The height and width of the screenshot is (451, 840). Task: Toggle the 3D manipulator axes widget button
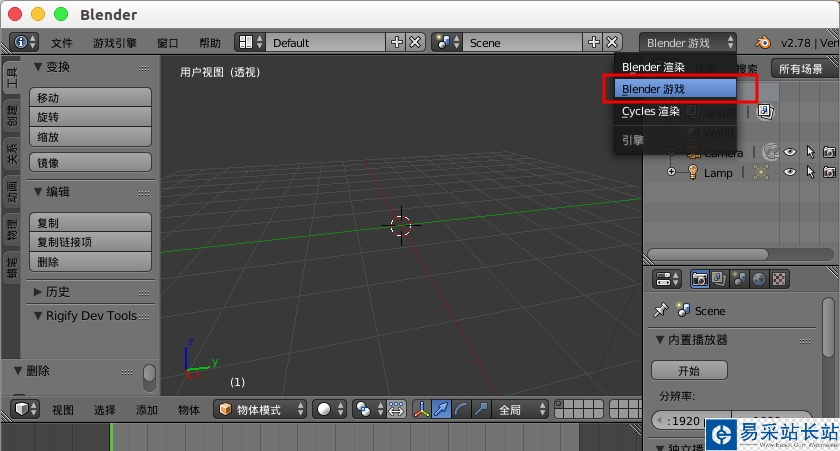click(422, 410)
